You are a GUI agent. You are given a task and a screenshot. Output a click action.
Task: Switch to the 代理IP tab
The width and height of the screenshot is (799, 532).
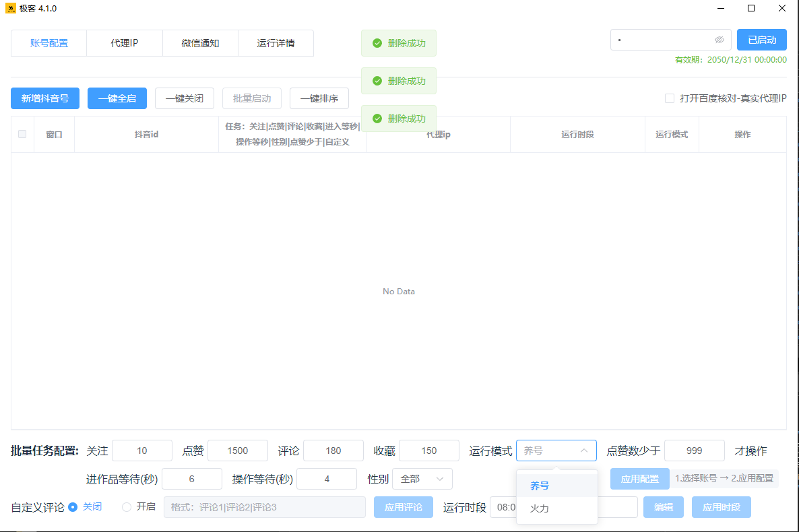click(125, 43)
